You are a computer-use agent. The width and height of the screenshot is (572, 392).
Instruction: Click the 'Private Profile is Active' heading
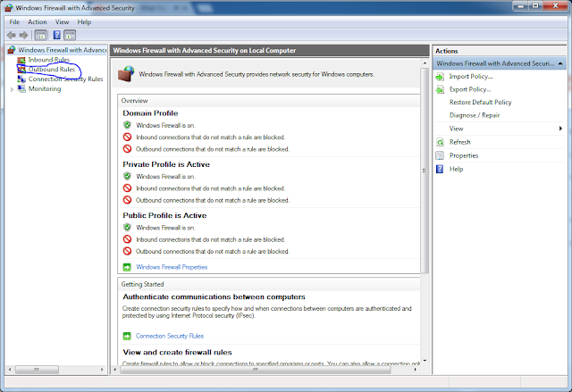166,164
